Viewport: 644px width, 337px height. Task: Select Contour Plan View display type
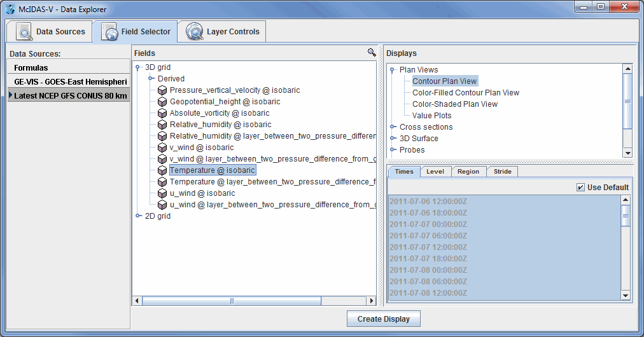444,81
